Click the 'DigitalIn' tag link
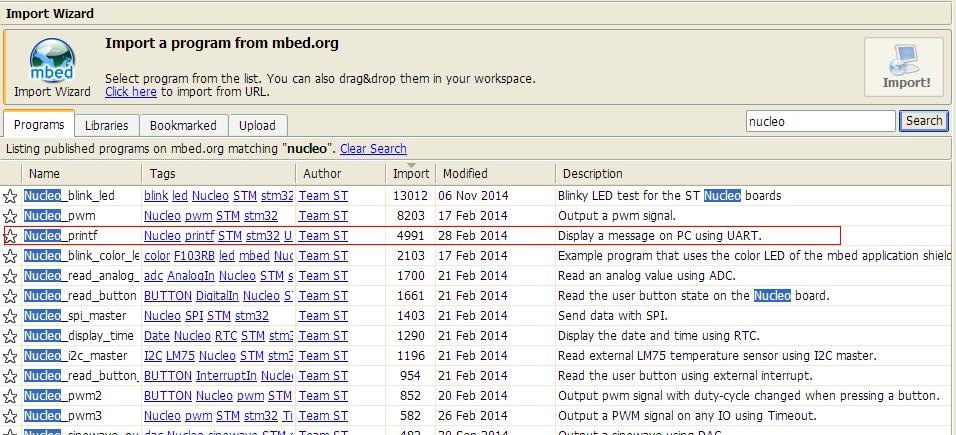This screenshot has width=956, height=435. 217,296
